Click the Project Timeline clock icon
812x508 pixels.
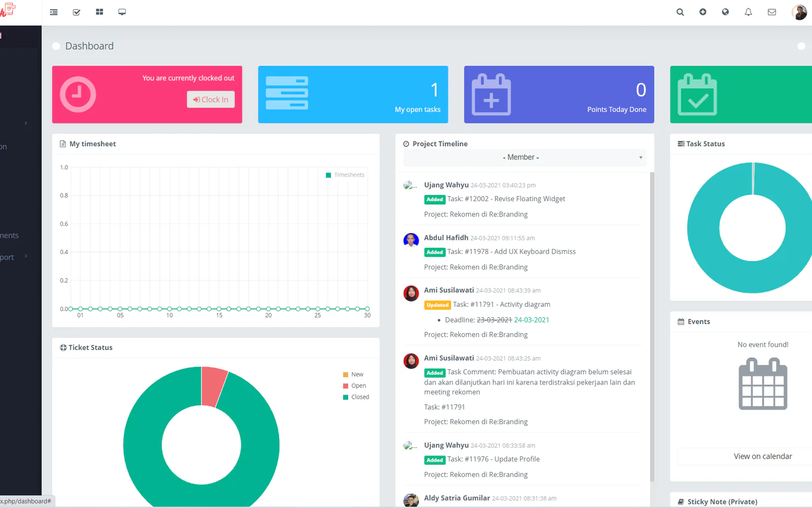tap(406, 144)
